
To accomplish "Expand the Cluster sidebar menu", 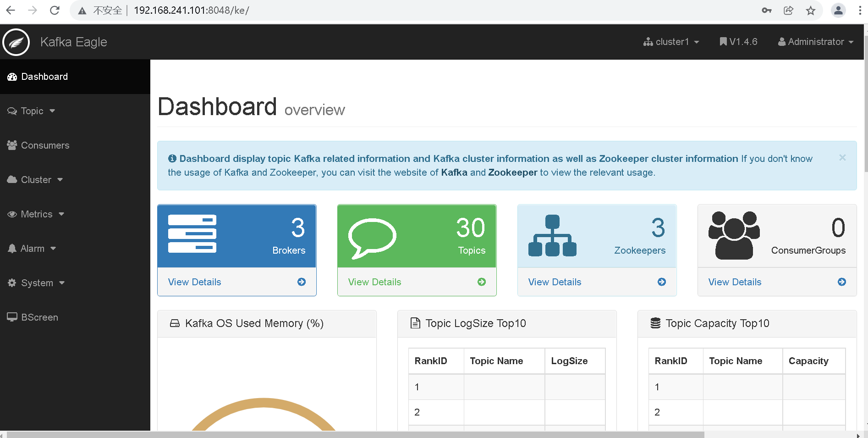I will click(x=75, y=180).
